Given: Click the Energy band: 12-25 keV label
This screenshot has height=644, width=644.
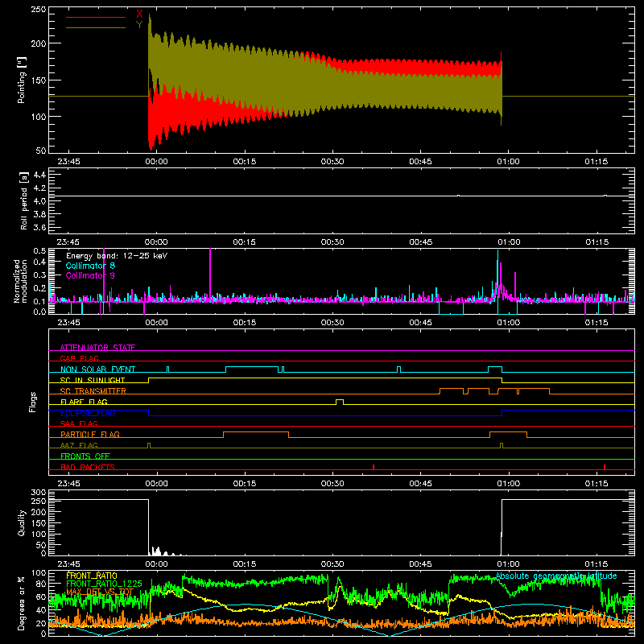Looking at the screenshot, I should pos(117,256).
